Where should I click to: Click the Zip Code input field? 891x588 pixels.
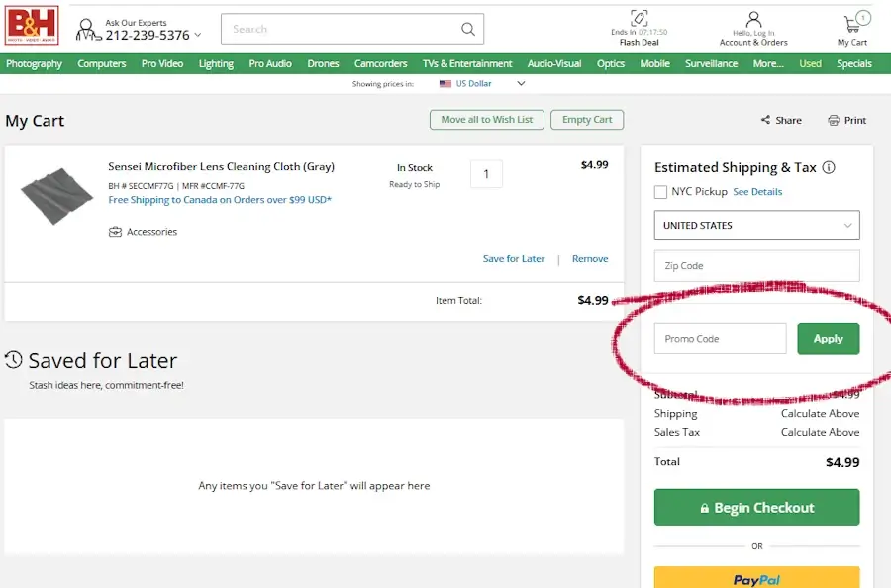click(x=756, y=266)
